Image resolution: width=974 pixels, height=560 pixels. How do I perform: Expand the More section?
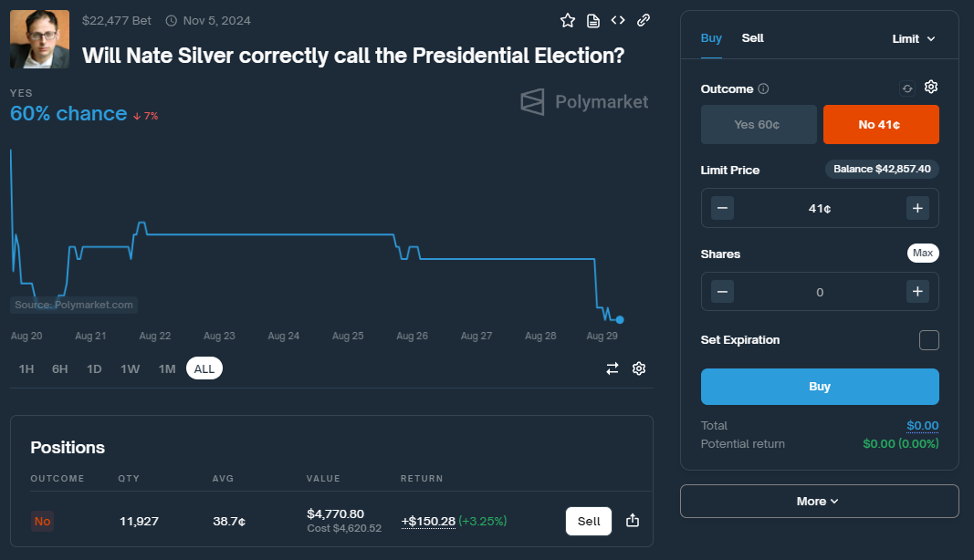[819, 501]
